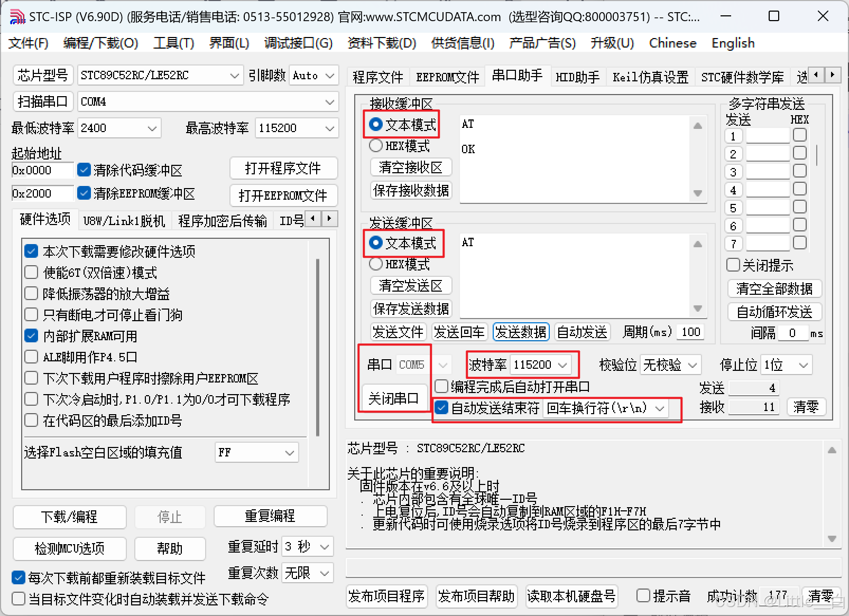The image size is (849, 616).
Task: Open 编程/下载(O) menu
Action: point(100,43)
